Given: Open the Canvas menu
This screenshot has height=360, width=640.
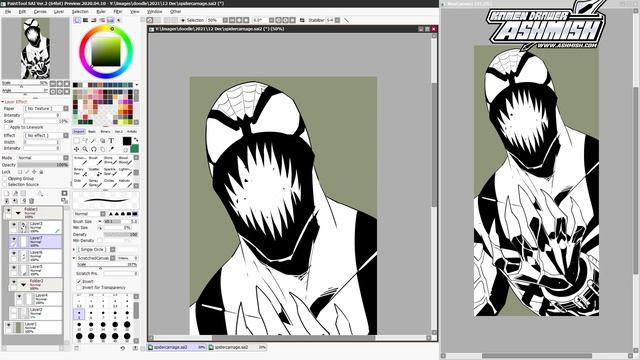Looking at the screenshot, I should pyautogui.click(x=40, y=12).
